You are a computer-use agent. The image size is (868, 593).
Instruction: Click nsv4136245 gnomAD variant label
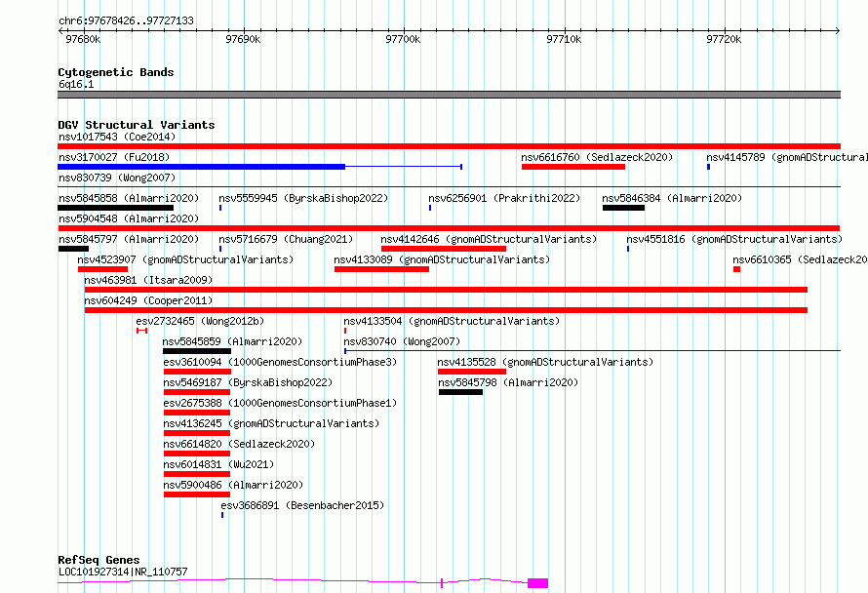(x=271, y=423)
